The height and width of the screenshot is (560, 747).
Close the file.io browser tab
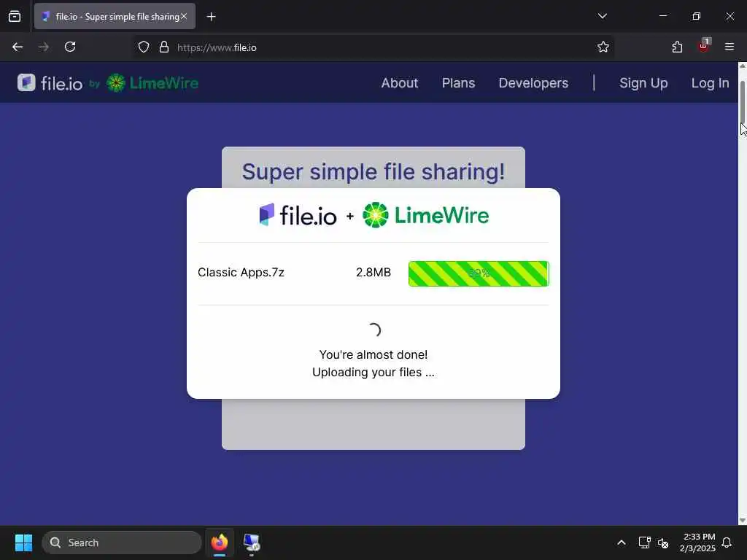[184, 16]
